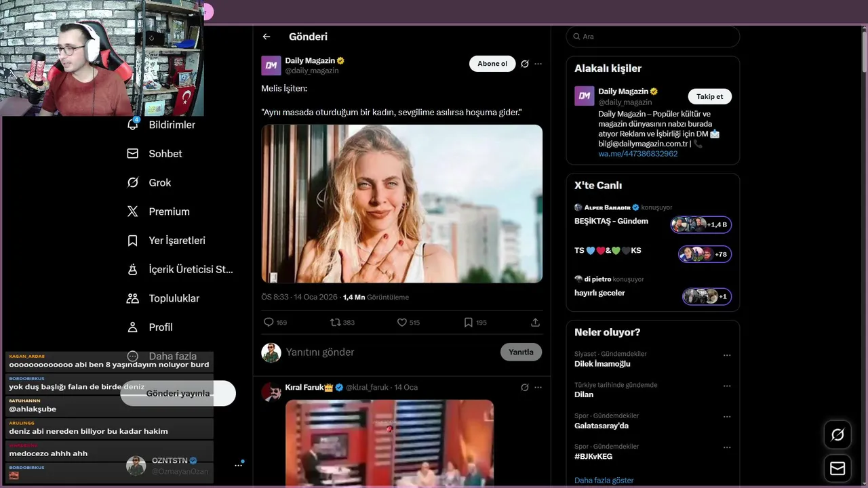The image size is (868, 488).
Task: Open the Galatasaray'da trend
Action: pyautogui.click(x=601, y=426)
